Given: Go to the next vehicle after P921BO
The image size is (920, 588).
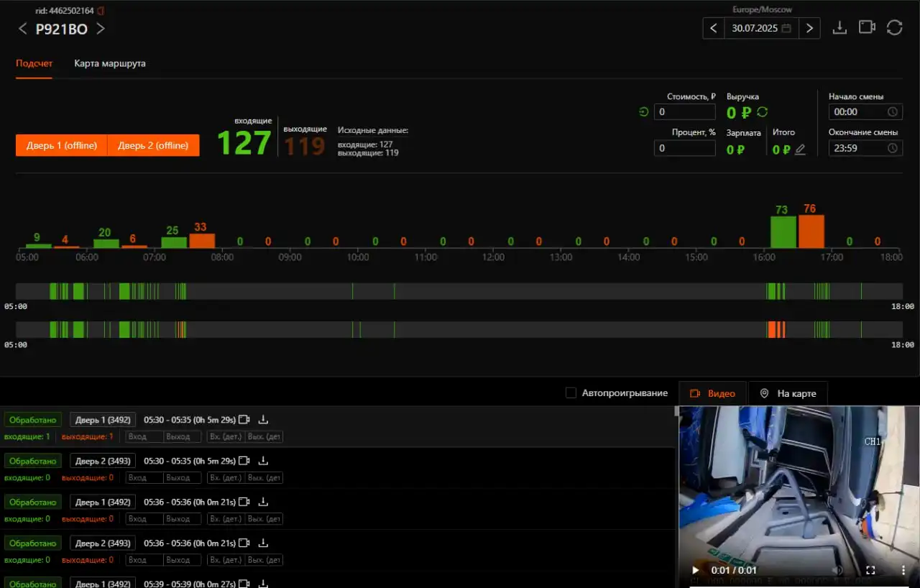Looking at the screenshot, I should pos(101,29).
